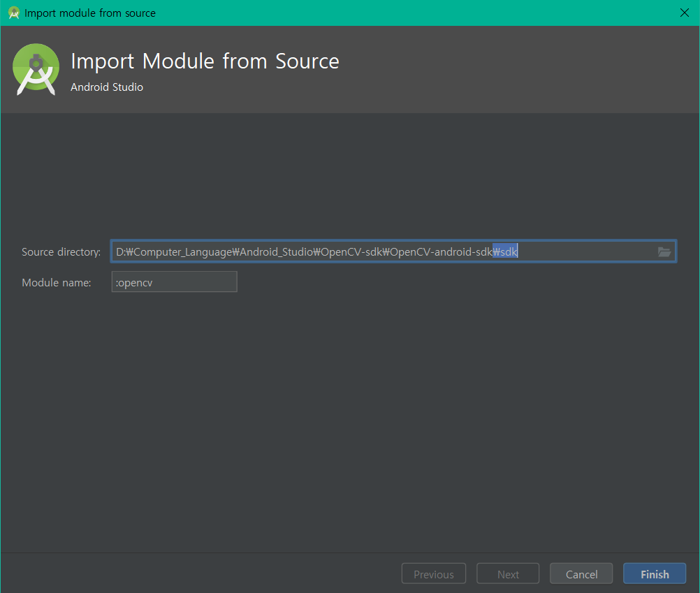Click the disabled Next button
Image resolution: width=700 pixels, height=593 pixels.
(508, 574)
